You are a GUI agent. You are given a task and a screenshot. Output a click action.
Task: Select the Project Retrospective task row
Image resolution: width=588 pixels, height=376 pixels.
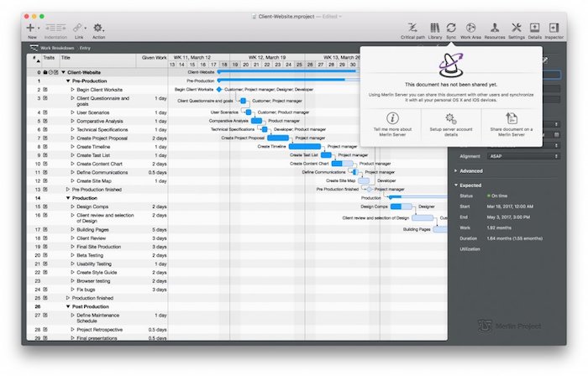[x=97, y=330]
